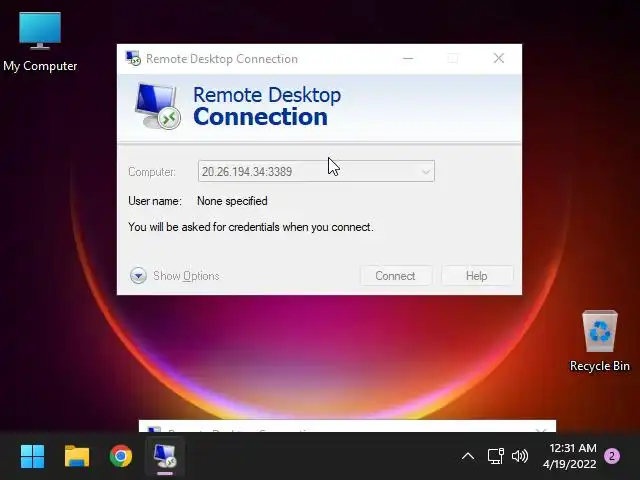Expand Show Options in Remote Desktop

(174, 276)
